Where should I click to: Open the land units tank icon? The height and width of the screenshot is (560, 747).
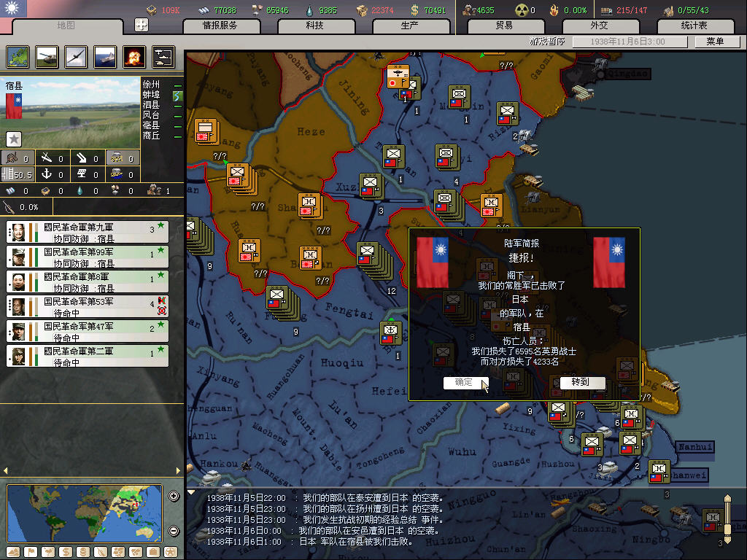click(47, 57)
